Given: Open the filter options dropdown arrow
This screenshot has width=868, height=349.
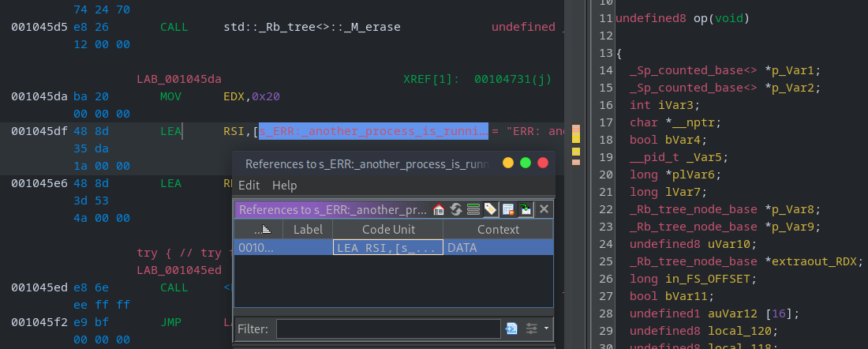Looking at the screenshot, I should (546, 329).
